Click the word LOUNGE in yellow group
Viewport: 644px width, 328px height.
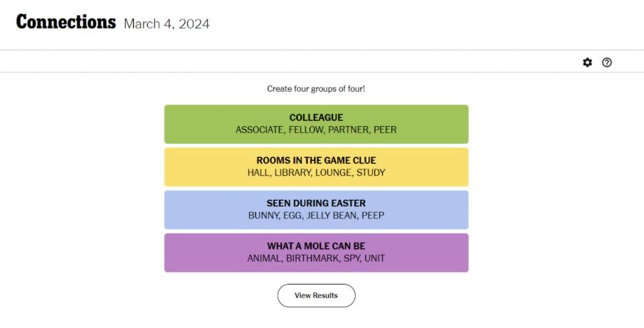[333, 172]
